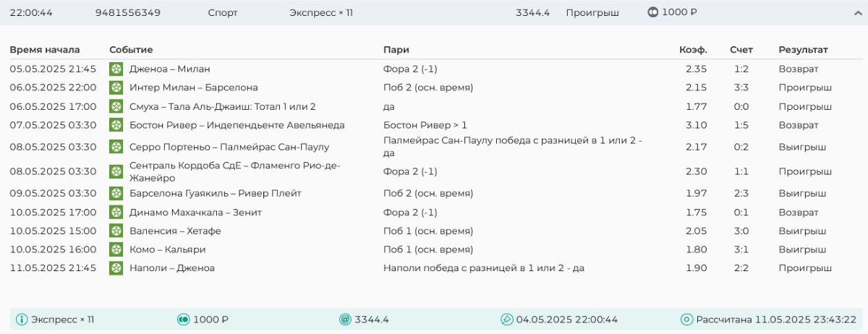Screen dimensions: 868x334
Task: Click the settled status icon beside Рассчитана
Action: [686, 320]
